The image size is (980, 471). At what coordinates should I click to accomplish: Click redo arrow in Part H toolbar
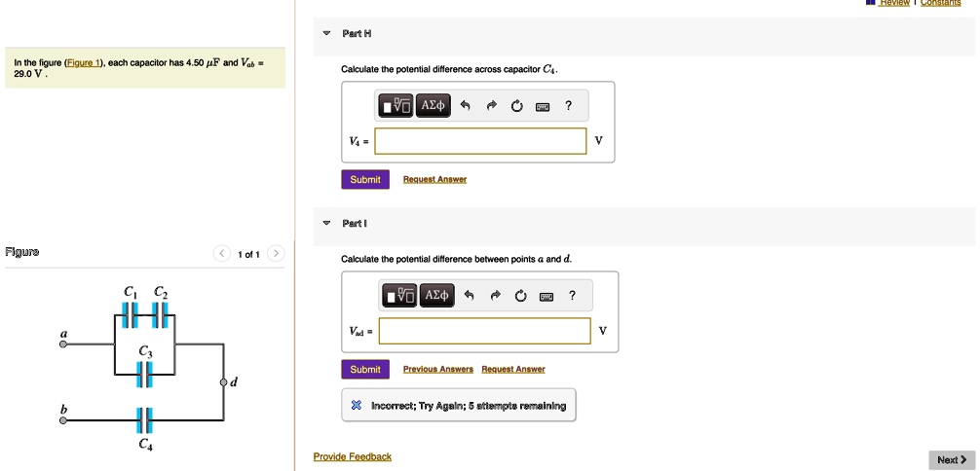491,106
